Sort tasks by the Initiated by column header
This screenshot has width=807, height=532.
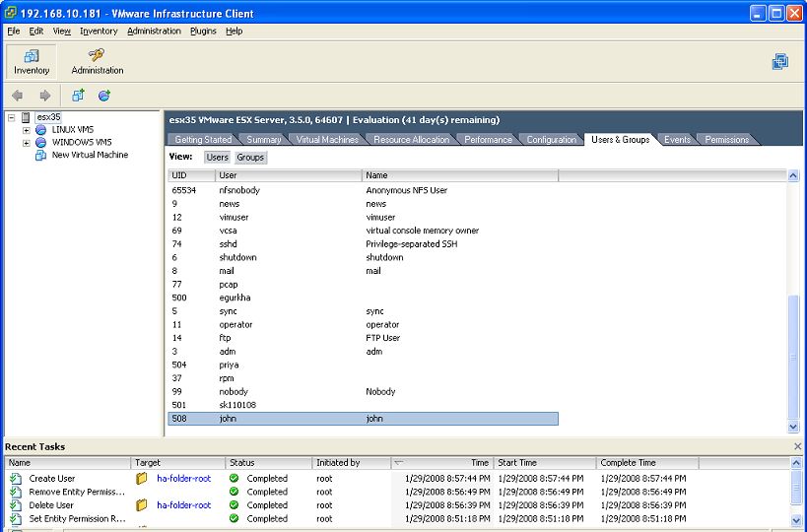coord(352,463)
